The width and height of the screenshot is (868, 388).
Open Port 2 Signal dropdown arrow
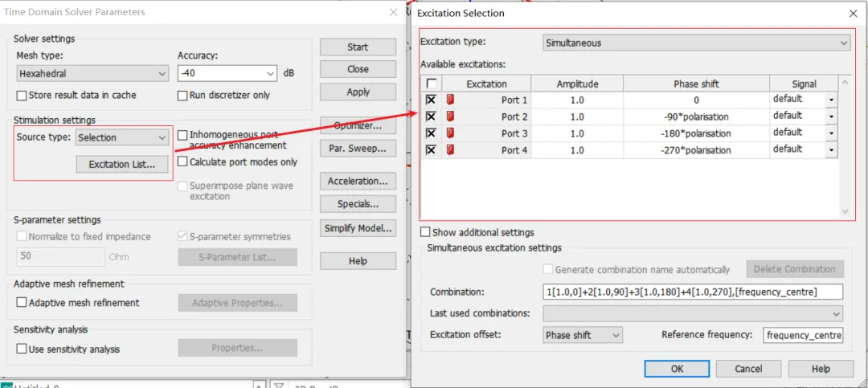831,116
